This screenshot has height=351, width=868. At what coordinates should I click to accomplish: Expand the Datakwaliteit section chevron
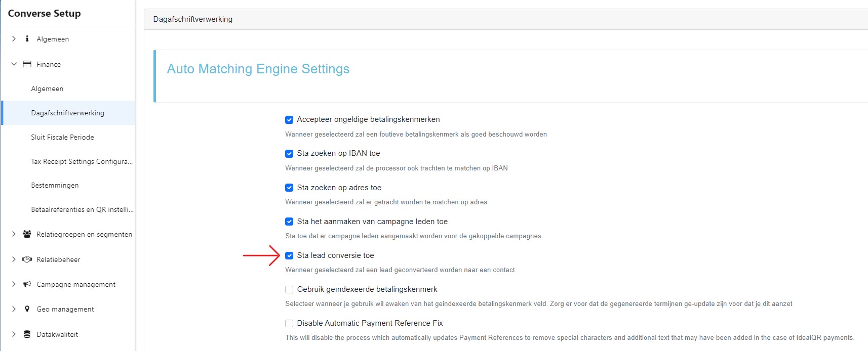coord(14,334)
